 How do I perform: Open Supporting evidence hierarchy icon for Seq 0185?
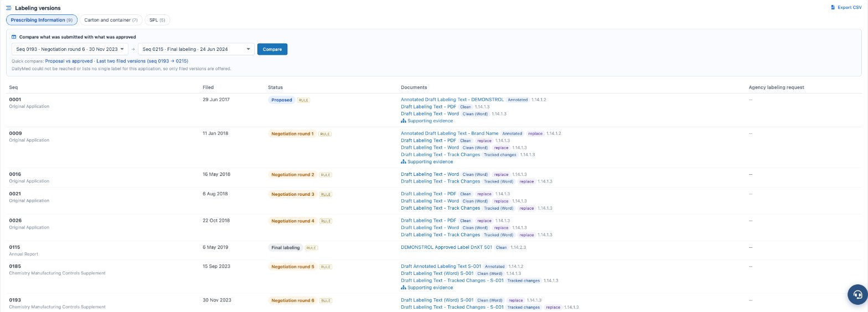404,288
